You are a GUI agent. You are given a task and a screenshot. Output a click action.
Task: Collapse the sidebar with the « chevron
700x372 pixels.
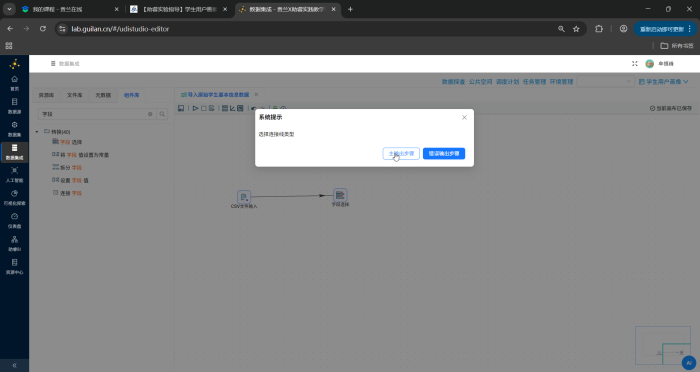(x=14, y=365)
